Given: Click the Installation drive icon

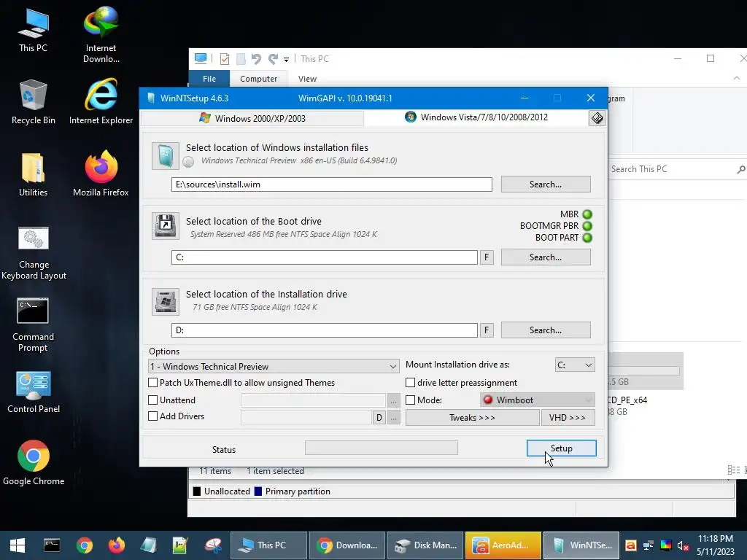Looking at the screenshot, I should point(166,301).
